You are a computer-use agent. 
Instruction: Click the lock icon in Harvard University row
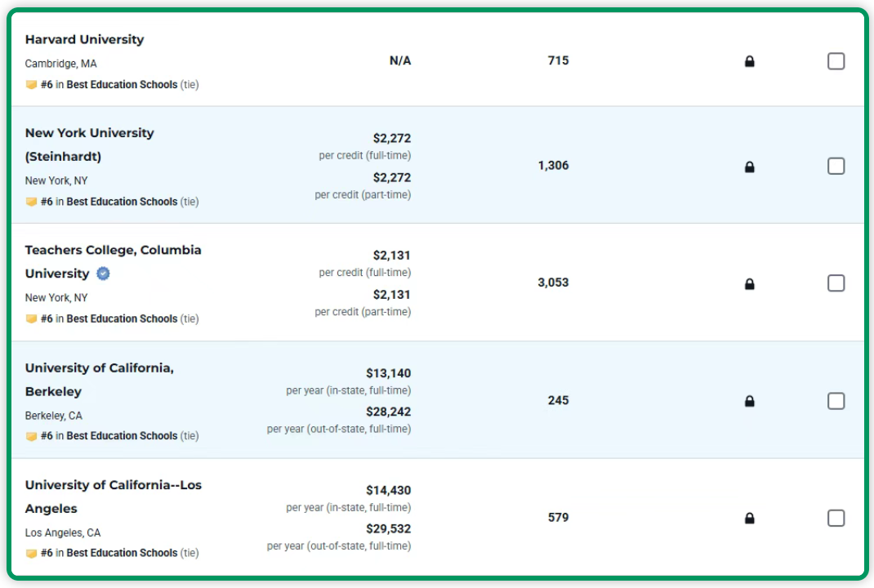[x=749, y=61]
